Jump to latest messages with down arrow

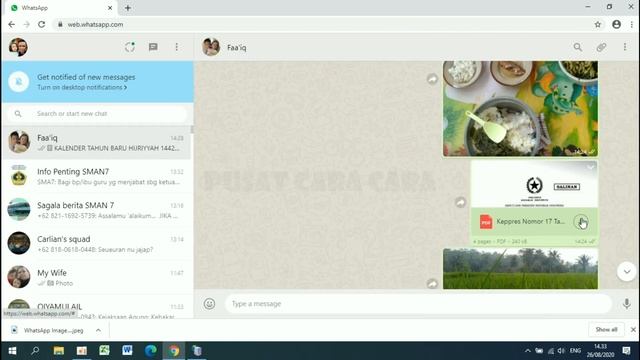pos(627,271)
